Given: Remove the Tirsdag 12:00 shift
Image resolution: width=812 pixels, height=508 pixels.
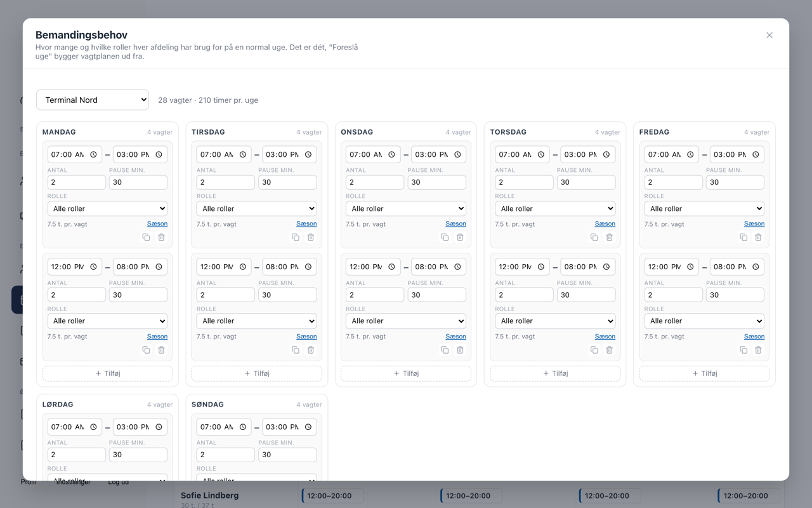Looking at the screenshot, I should [311, 350].
